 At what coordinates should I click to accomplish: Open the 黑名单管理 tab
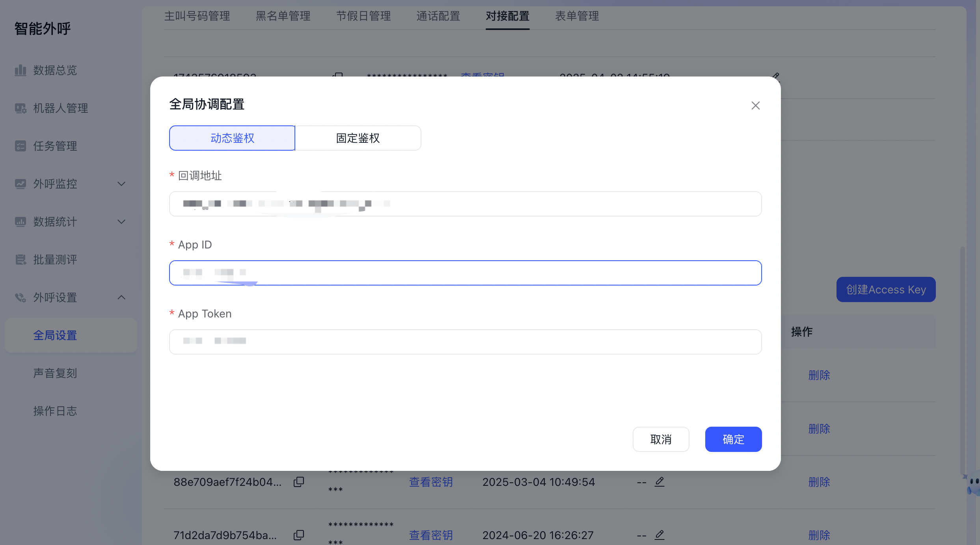click(283, 16)
